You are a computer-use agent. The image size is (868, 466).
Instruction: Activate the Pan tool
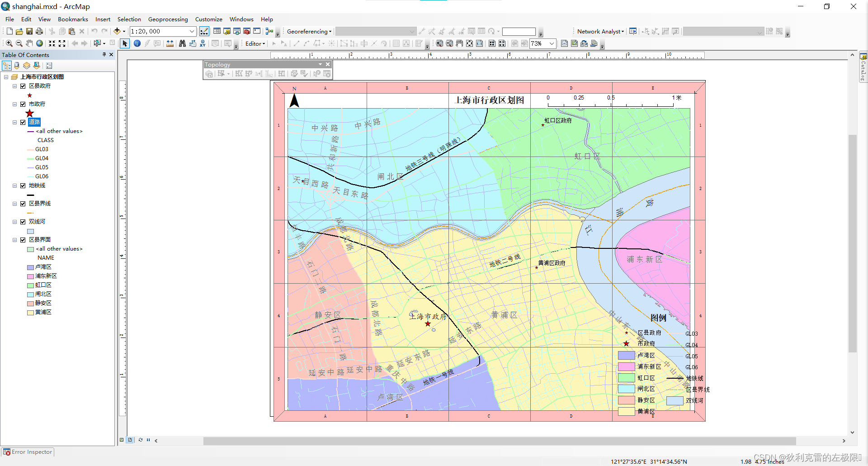click(29, 43)
